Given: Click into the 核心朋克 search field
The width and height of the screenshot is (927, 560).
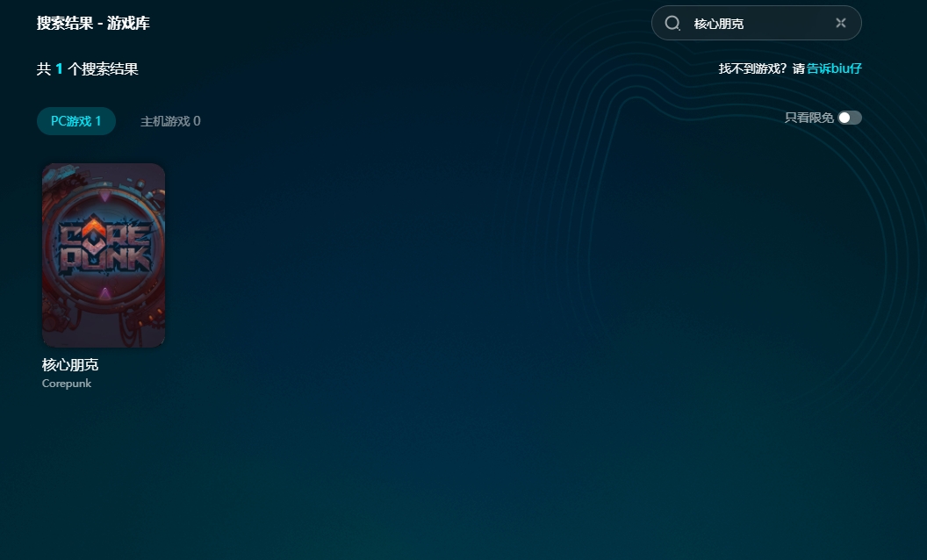Looking at the screenshot, I should tap(756, 23).
